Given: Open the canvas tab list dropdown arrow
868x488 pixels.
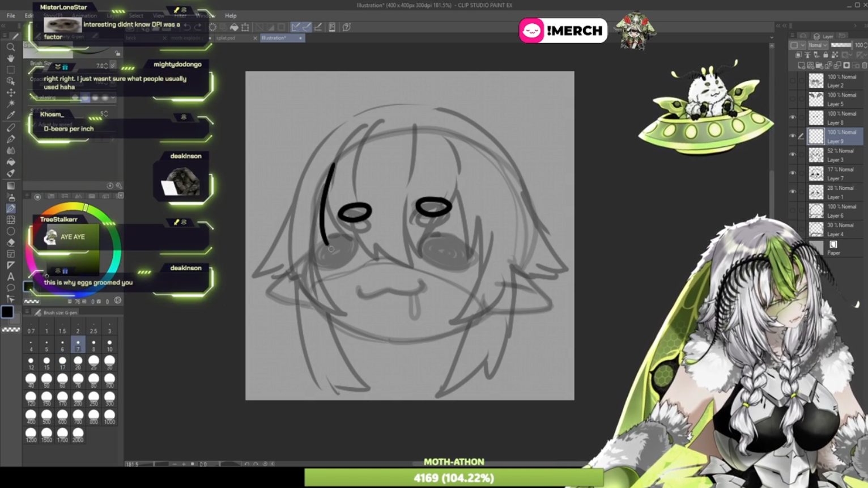Looking at the screenshot, I should point(772,38).
